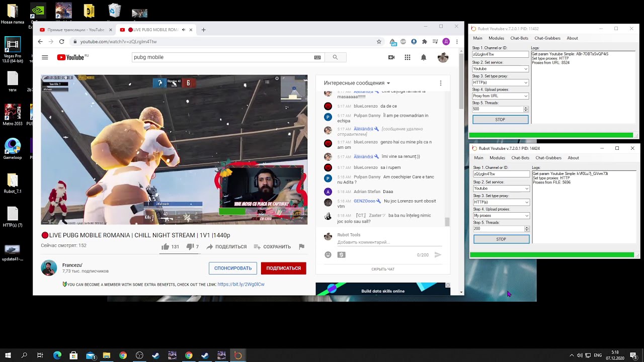Report the video with the flag icon

click(x=301, y=247)
